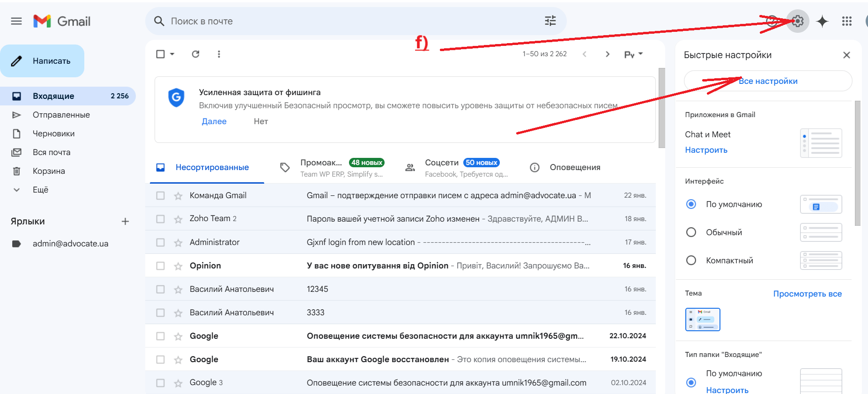The height and width of the screenshot is (394, 868).
Task: Select the Opinion message checkbox
Action: click(x=160, y=266)
